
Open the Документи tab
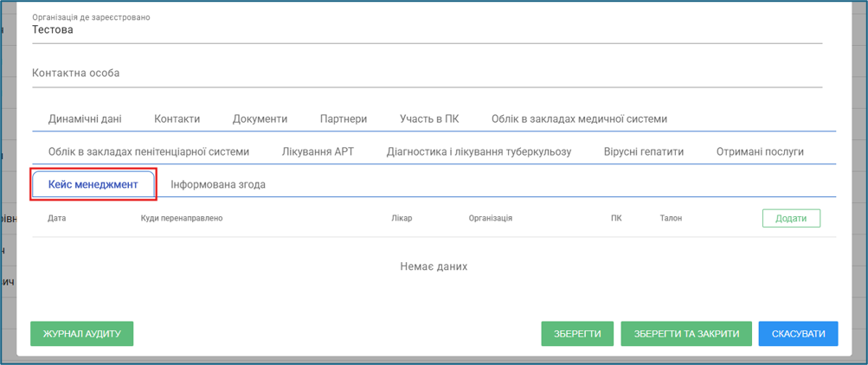click(260, 118)
